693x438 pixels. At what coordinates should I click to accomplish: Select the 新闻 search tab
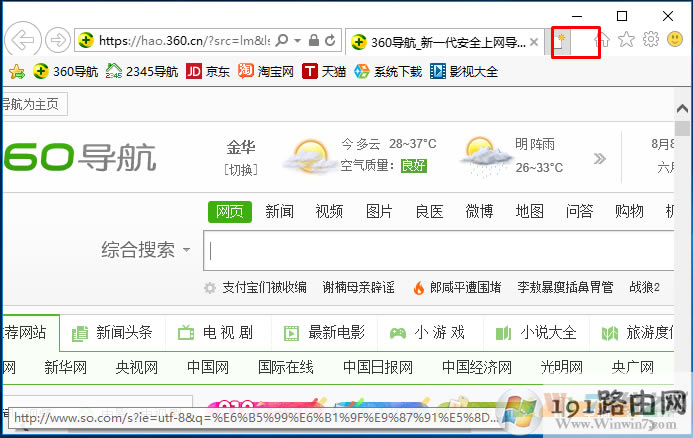coord(279,211)
